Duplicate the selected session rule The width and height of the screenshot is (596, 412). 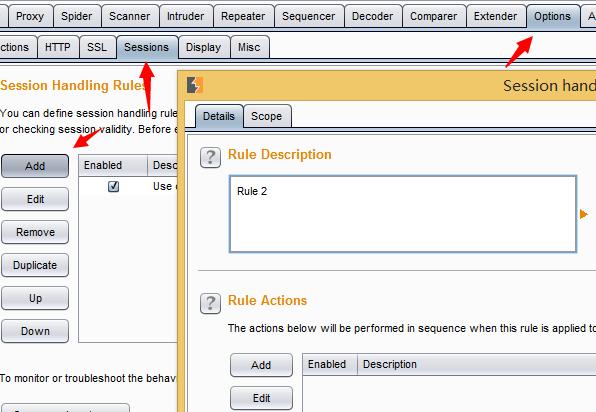coord(35,265)
